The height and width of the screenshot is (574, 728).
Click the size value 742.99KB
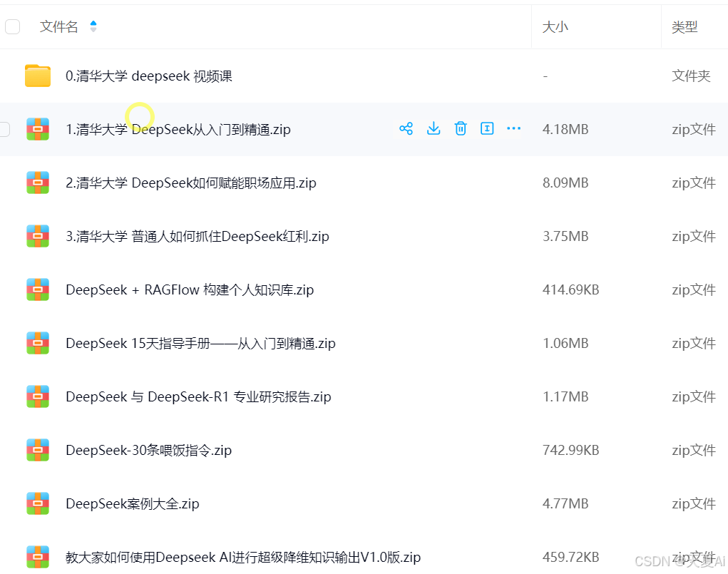(x=571, y=449)
